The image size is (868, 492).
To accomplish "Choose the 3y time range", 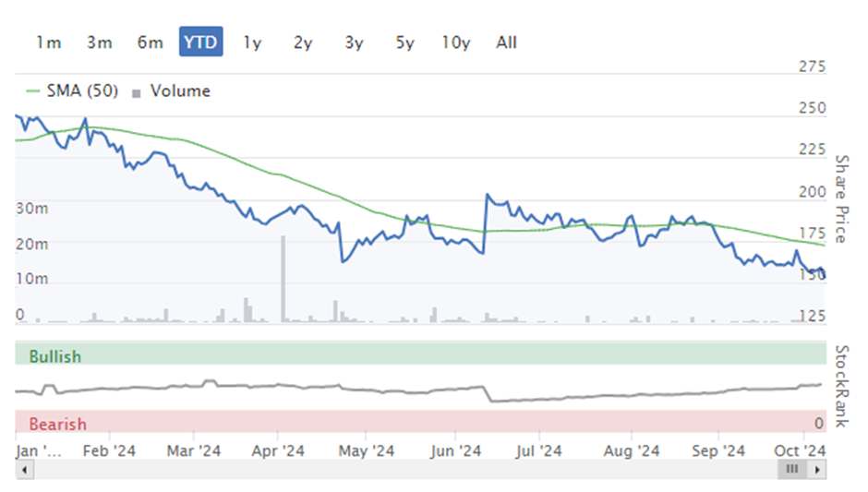I will coord(354,42).
